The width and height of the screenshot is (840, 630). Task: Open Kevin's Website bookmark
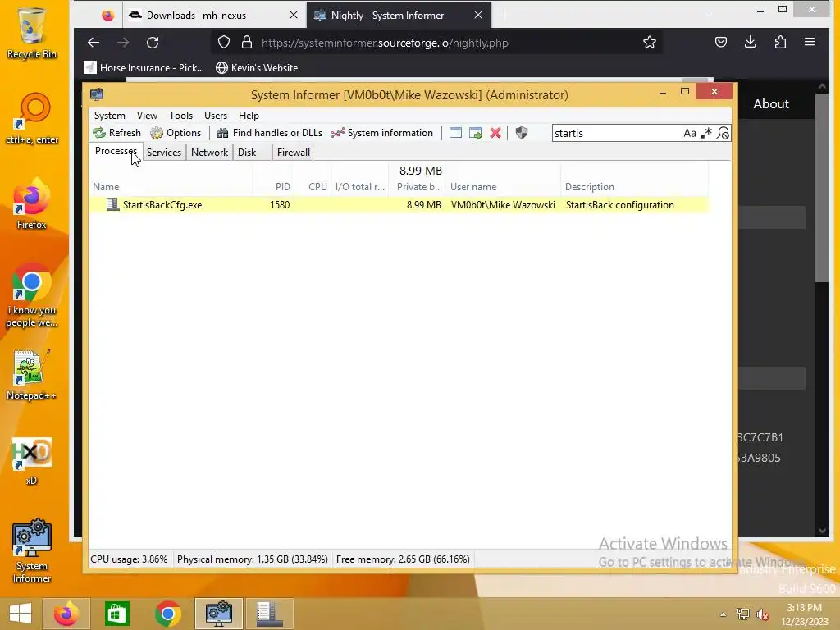(257, 68)
